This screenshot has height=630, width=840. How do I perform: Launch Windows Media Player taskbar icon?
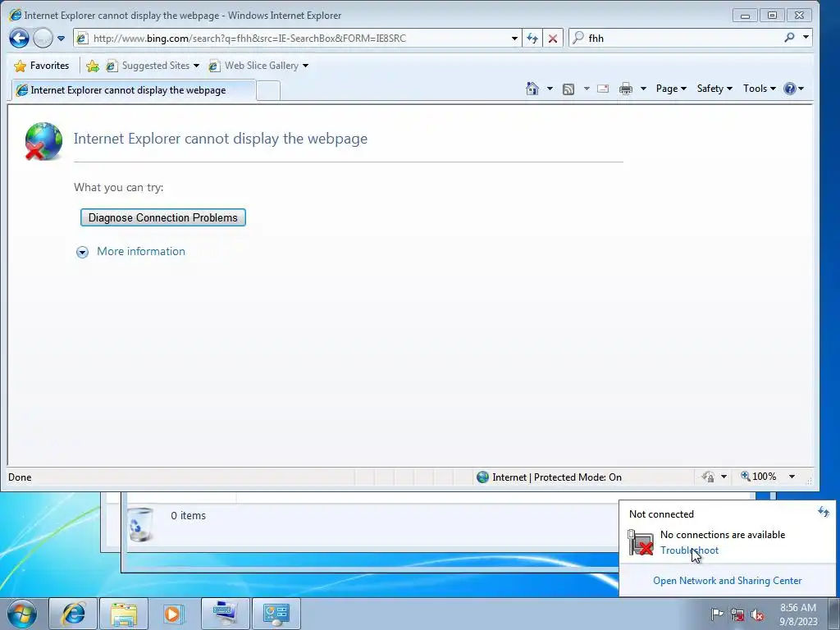click(174, 614)
